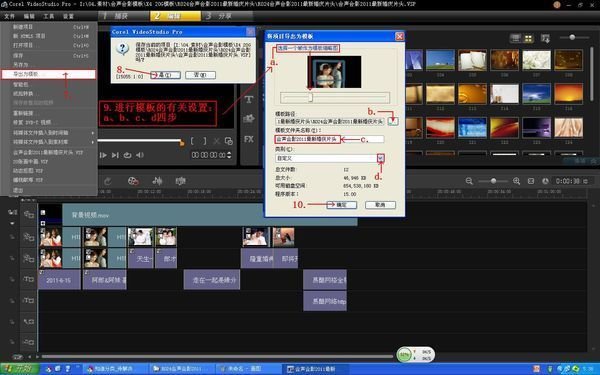Choose Open Project with Ctrl+O shortcut
The height and width of the screenshot is (375, 600).
tap(50, 45)
